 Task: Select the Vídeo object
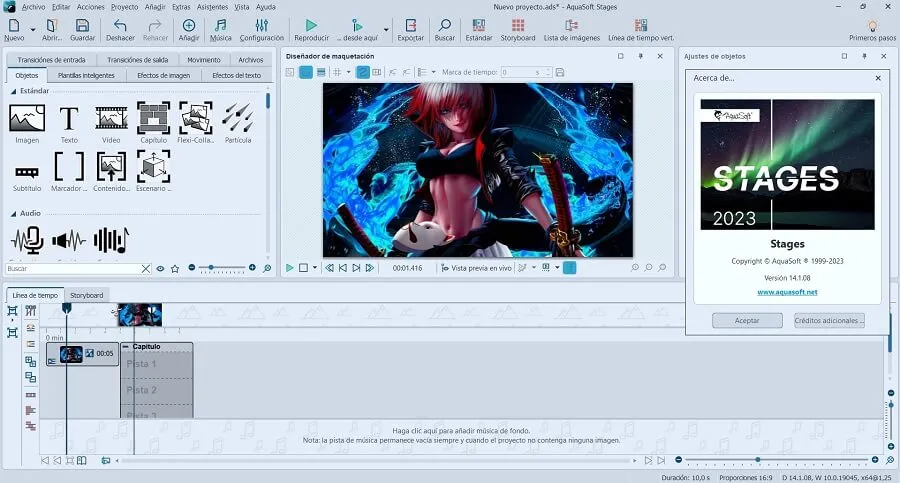111,123
